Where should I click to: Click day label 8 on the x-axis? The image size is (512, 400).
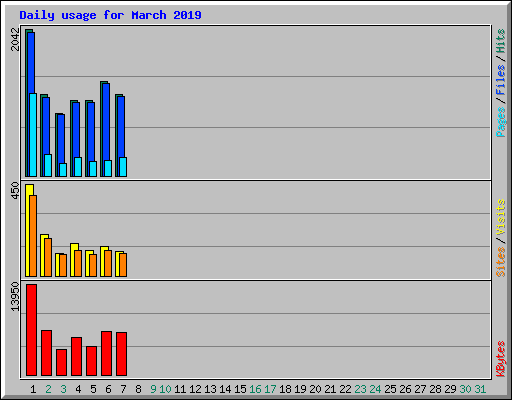[x=138, y=389]
